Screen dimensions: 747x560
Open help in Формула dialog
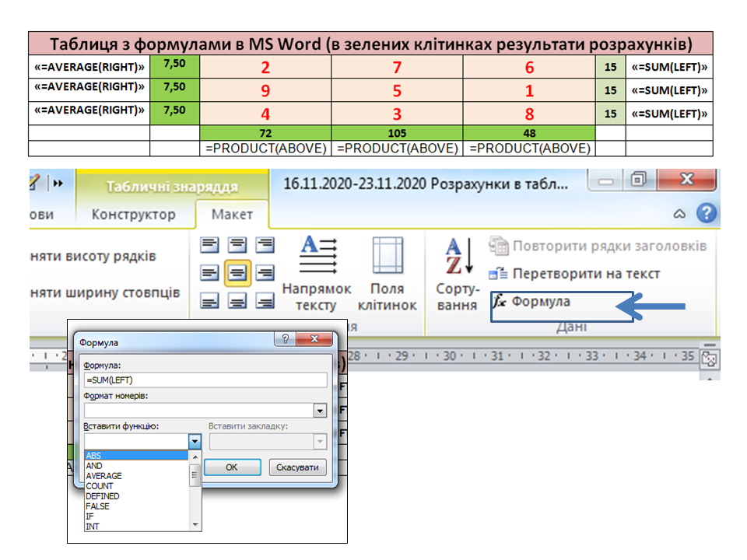coord(286,338)
